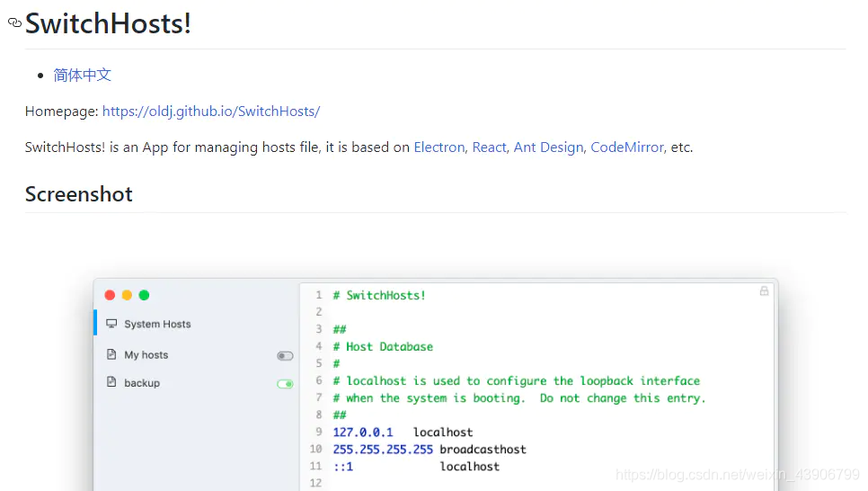868x491 pixels.
Task: Enable the My hosts toggle switch
Action: [x=285, y=356]
